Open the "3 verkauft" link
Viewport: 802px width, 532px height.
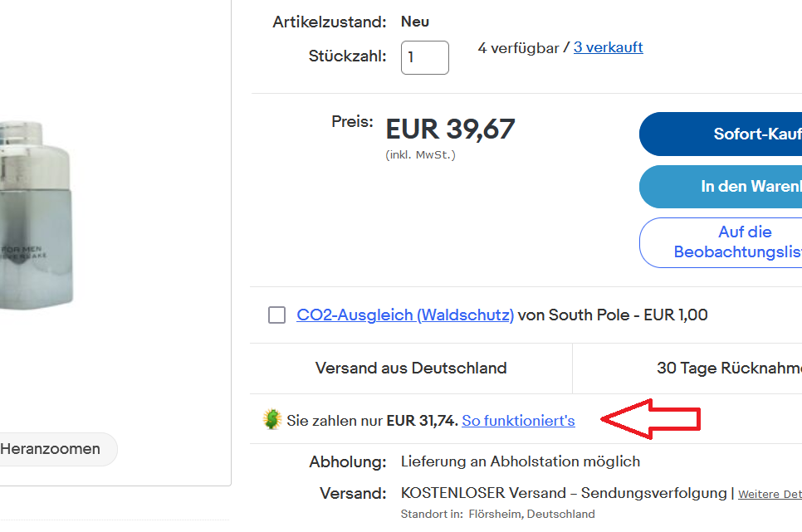[608, 47]
